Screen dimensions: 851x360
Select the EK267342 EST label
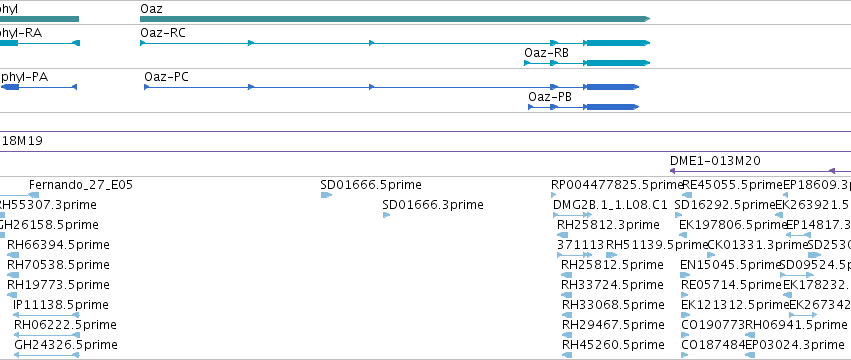click(820, 305)
